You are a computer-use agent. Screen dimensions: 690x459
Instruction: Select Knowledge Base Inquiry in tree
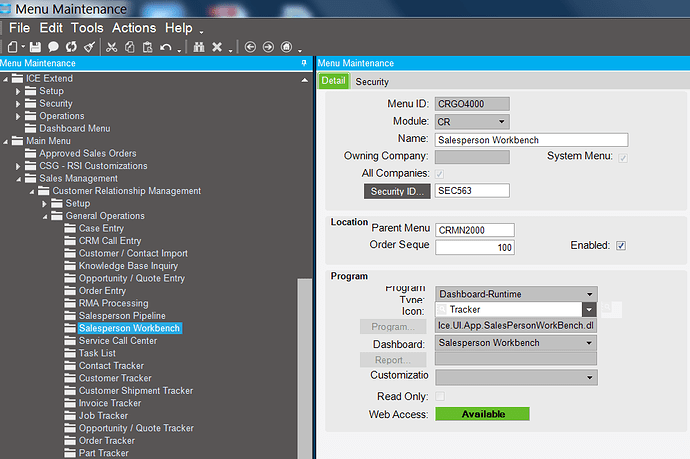[x=128, y=266]
